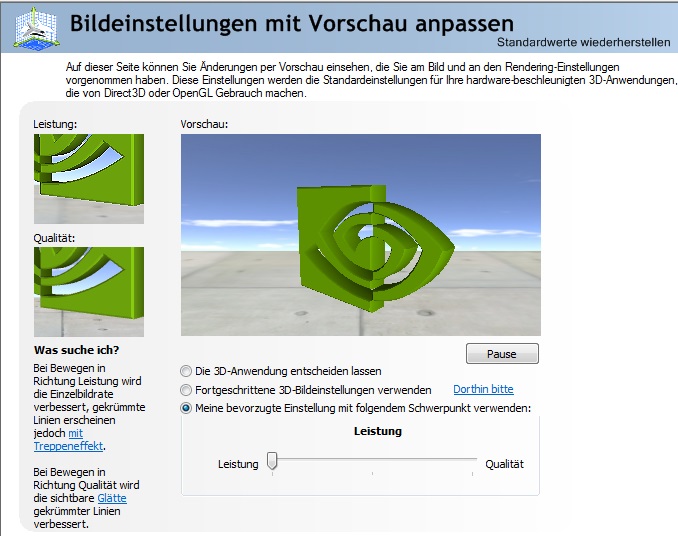
Task: Click the 'Leistung:' label above first thumbnail
Action: click(x=55, y=124)
